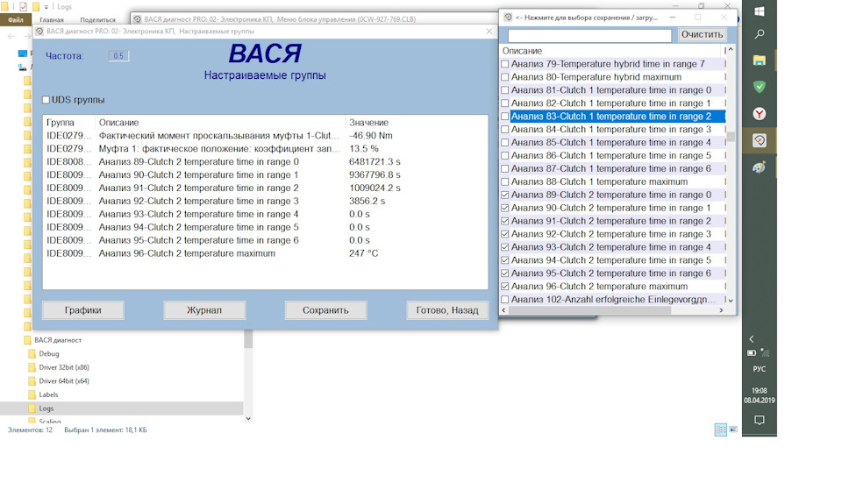This screenshot has width=842, height=504.
Task: Uncheck Анализ 96-Clutch 2 temperature maximum
Action: 505,286
